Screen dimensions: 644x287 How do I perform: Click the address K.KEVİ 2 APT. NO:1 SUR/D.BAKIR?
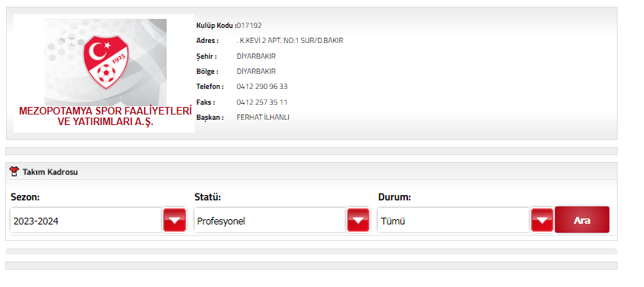[x=290, y=41]
